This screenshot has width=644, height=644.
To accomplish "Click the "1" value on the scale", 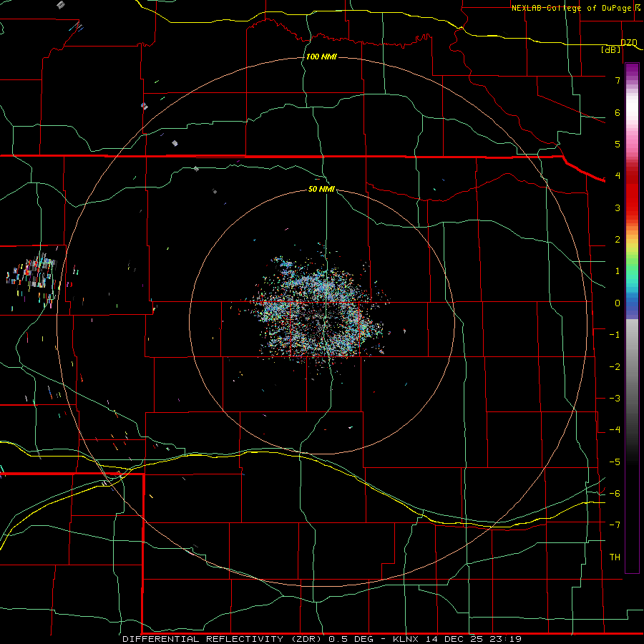I will 618,271.
